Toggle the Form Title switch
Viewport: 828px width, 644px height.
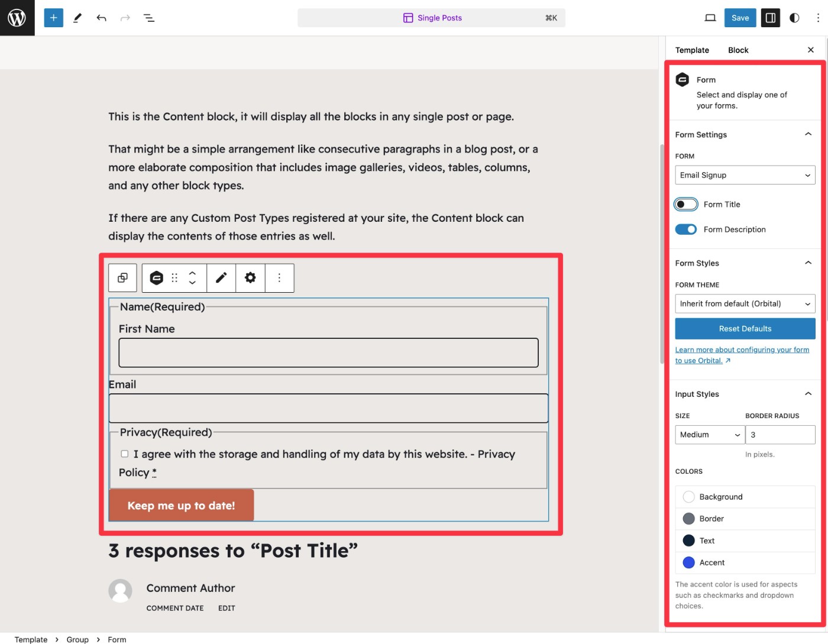click(x=685, y=205)
